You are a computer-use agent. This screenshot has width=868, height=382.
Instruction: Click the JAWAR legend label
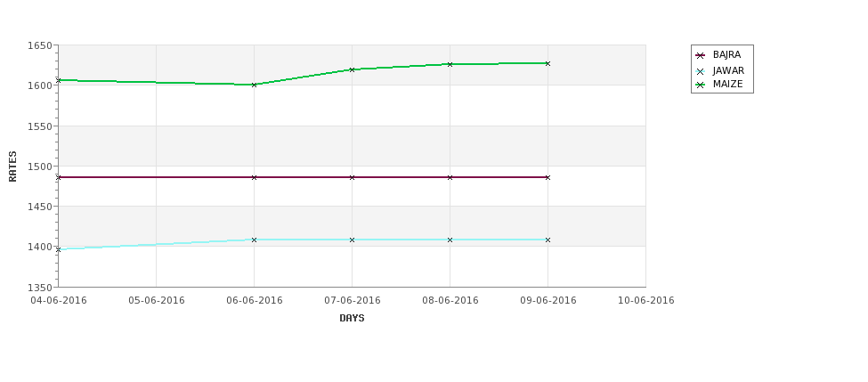point(728,71)
